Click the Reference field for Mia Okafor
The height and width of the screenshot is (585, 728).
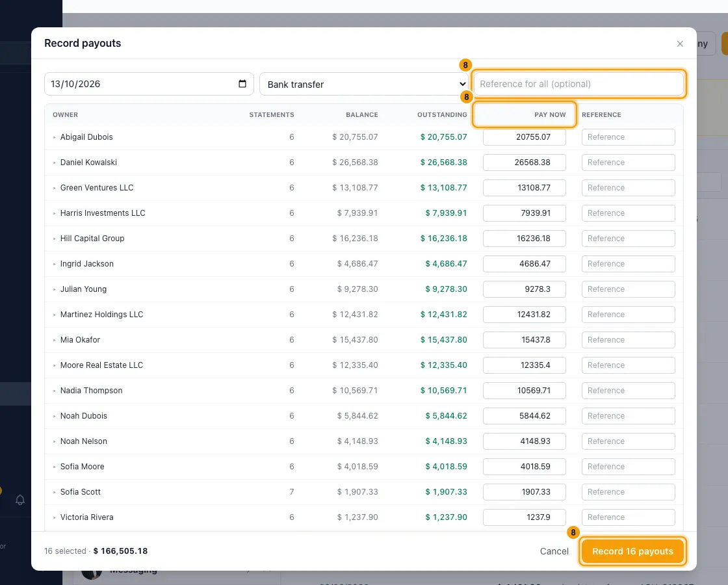(628, 340)
